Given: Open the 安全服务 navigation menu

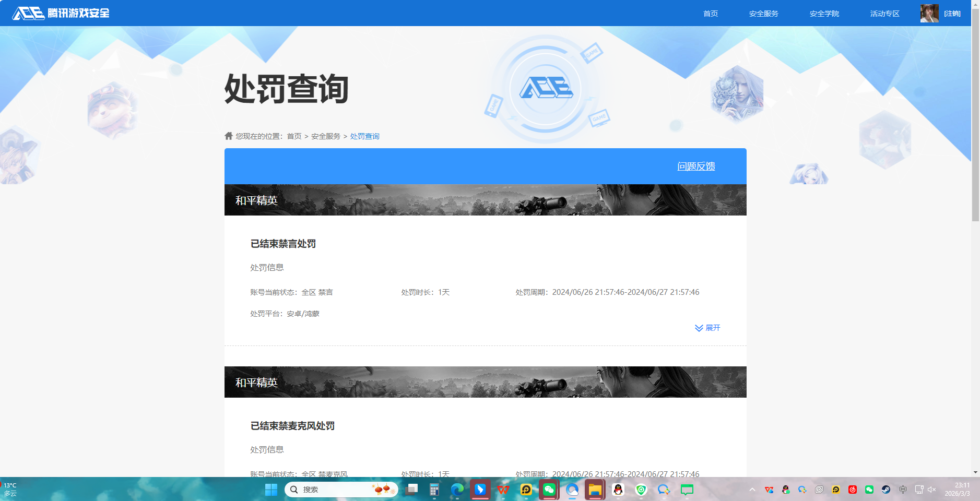Looking at the screenshot, I should tap(763, 14).
